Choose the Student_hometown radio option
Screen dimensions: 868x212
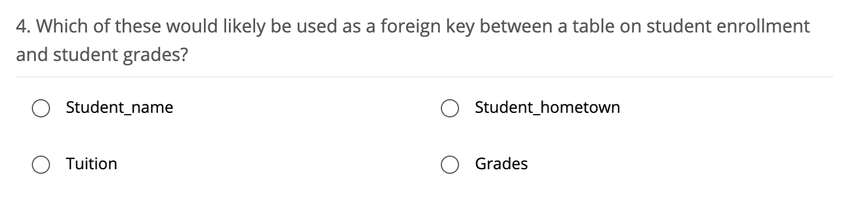tap(450, 108)
